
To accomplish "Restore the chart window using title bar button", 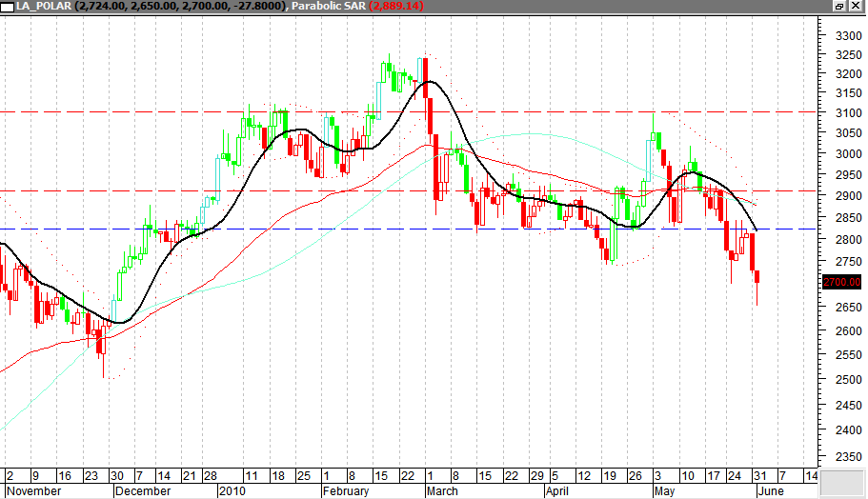I will pyautogui.click(x=839, y=6).
